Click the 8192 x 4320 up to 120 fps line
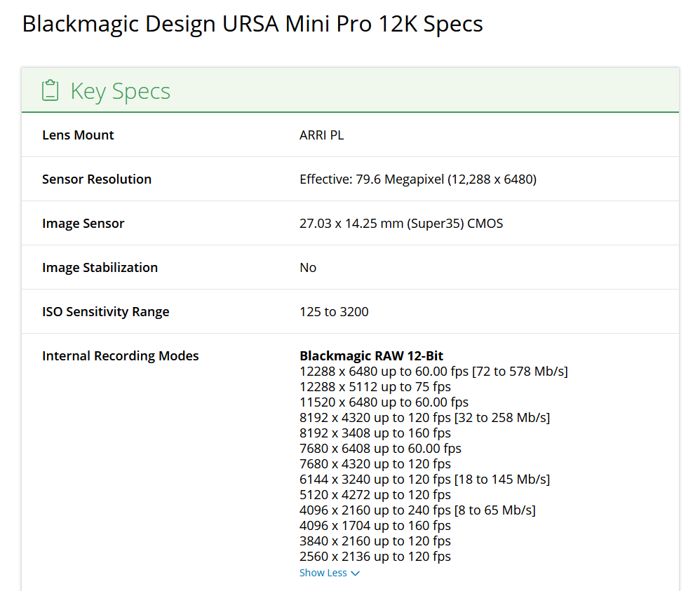 pos(424,417)
